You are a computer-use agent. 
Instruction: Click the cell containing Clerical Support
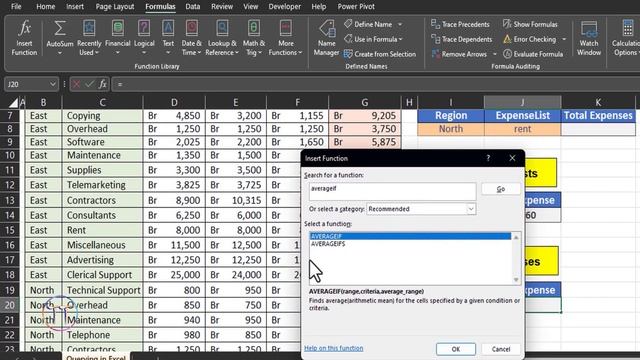(x=102, y=275)
